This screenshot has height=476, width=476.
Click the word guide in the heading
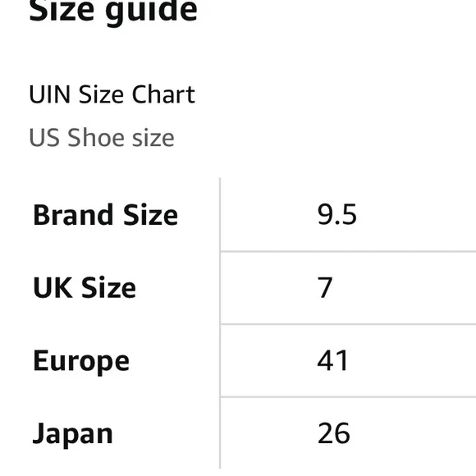pos(151,12)
